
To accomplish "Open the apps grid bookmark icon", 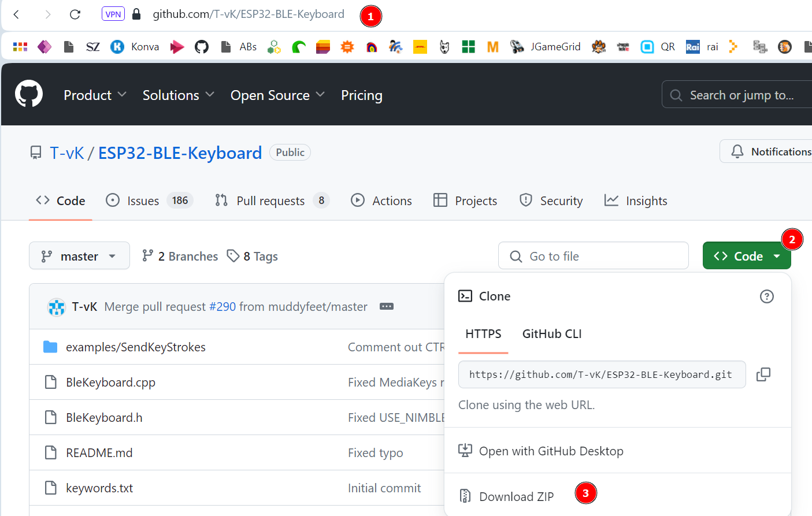I will (x=20, y=47).
